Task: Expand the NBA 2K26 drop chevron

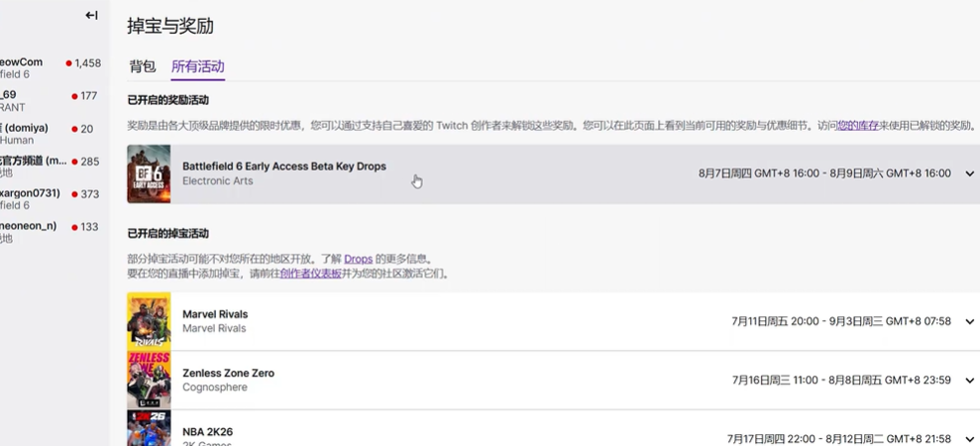Action: tap(969, 439)
